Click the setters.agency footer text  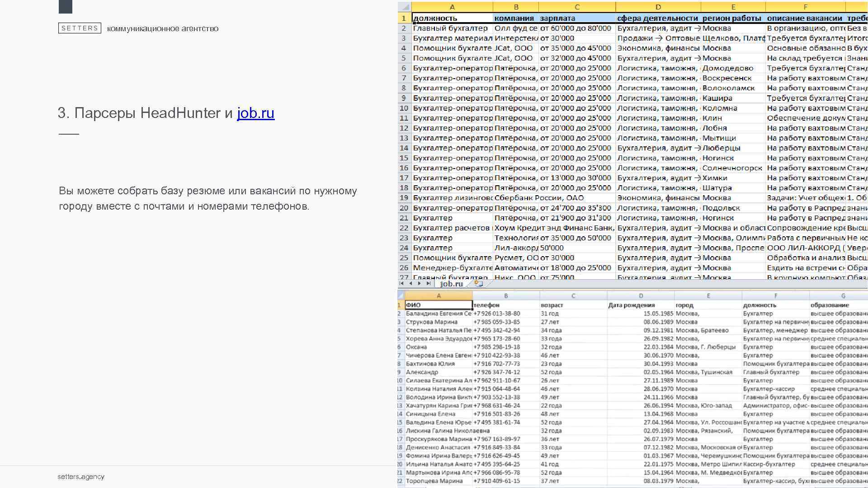pos(81,477)
